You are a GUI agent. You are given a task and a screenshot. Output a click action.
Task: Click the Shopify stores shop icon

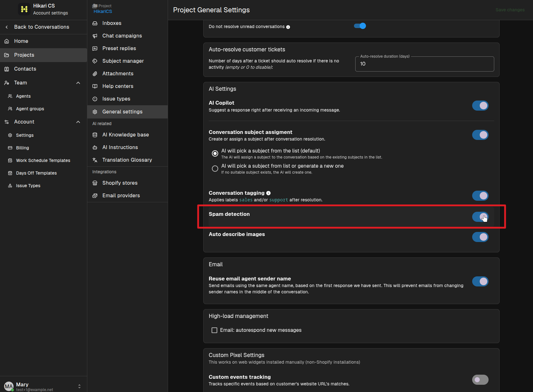(x=95, y=183)
